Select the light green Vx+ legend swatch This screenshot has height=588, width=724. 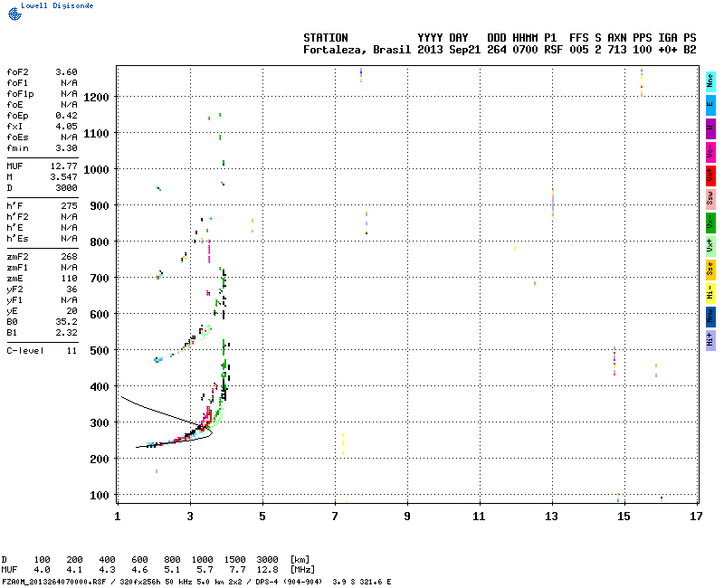click(x=710, y=246)
